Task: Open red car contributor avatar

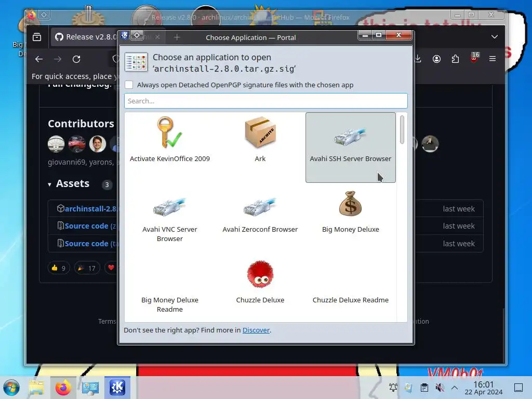Action: [x=77, y=143]
